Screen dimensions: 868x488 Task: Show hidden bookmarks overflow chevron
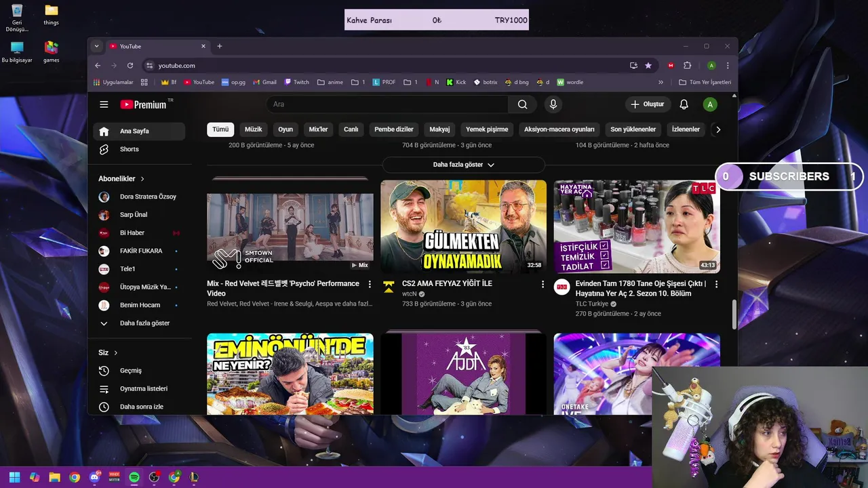tap(660, 82)
